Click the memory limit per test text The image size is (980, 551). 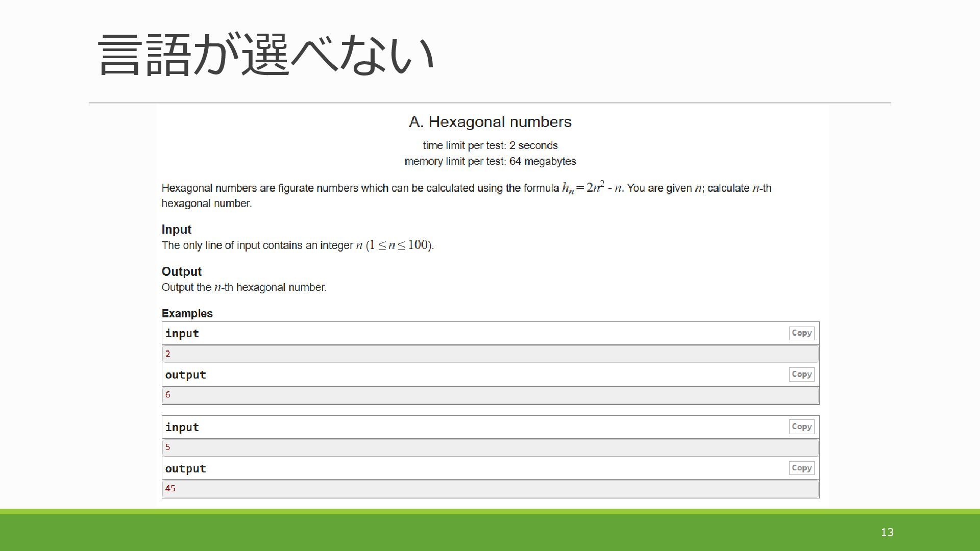(x=490, y=162)
